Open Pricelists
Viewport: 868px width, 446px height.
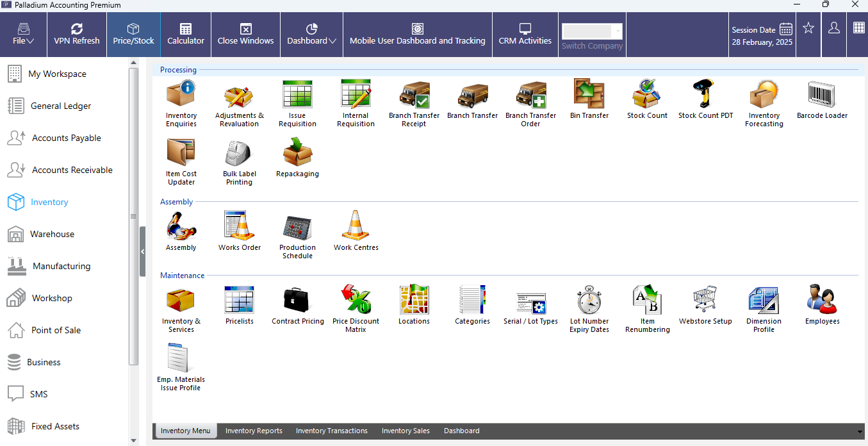pyautogui.click(x=240, y=305)
